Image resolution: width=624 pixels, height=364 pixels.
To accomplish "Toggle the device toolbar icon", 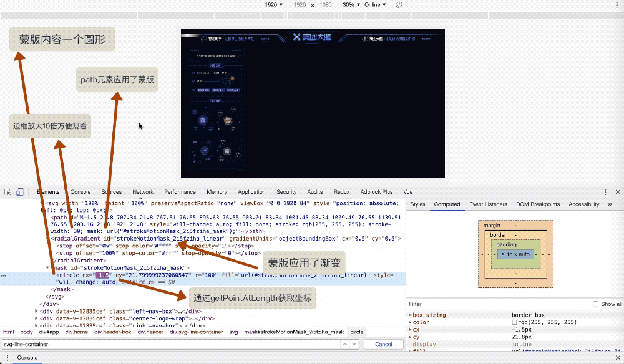I will click(19, 192).
